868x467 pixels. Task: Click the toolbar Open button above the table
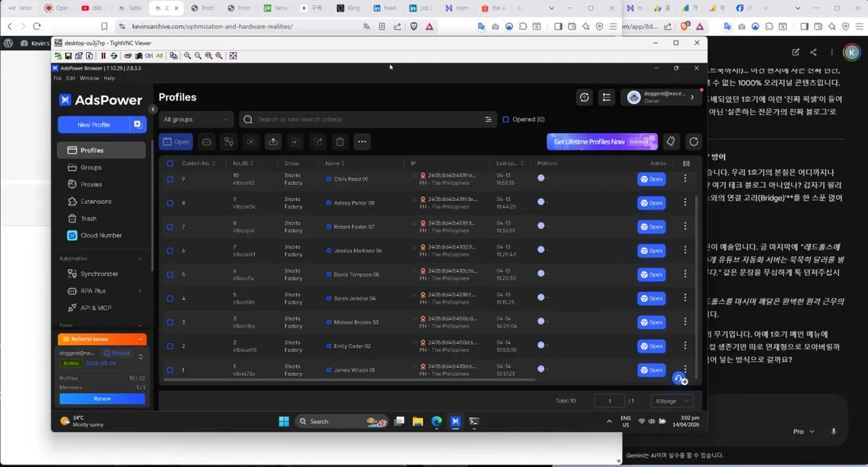[x=176, y=142]
